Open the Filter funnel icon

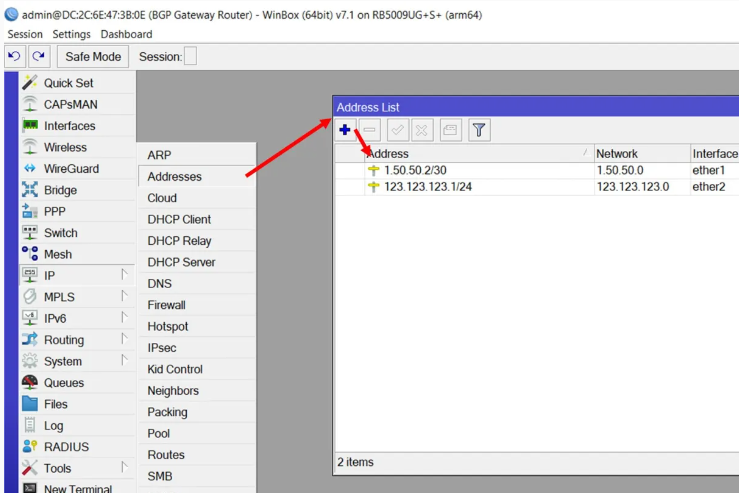(x=479, y=130)
